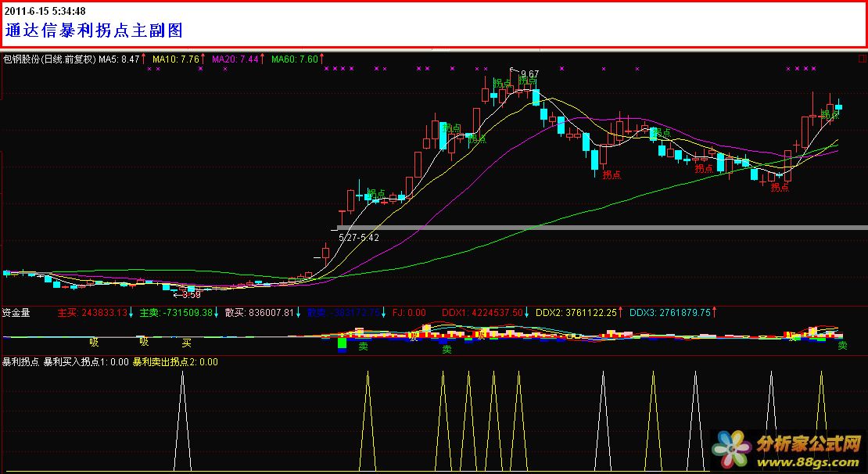Click the 资金量 panel label
The width and height of the screenshot is (868, 474).
coord(16,313)
